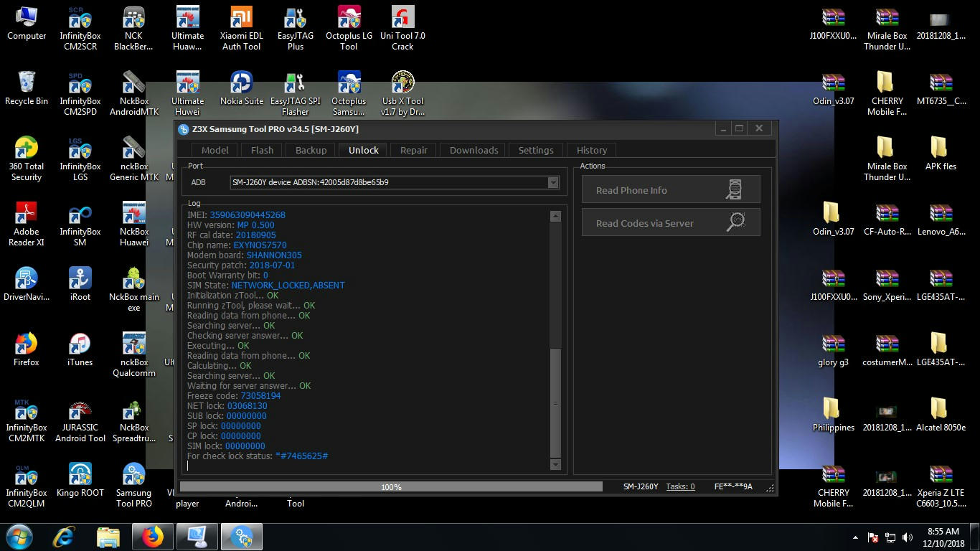Go to the Backup tab
980x551 pixels.
click(x=311, y=150)
